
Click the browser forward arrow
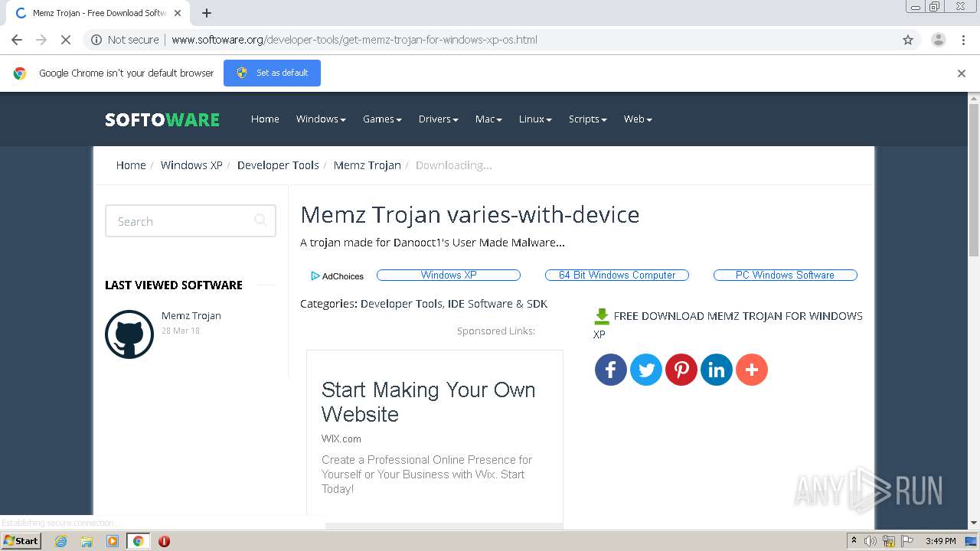click(x=41, y=40)
